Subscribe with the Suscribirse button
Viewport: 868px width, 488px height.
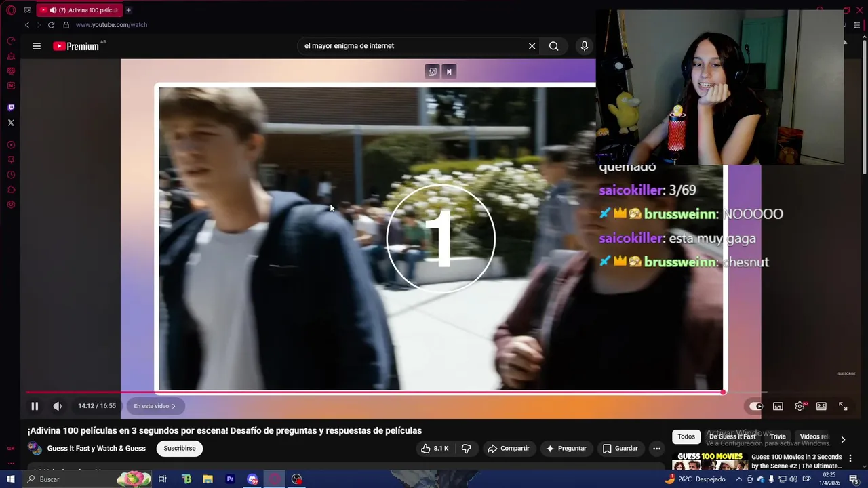(x=180, y=448)
